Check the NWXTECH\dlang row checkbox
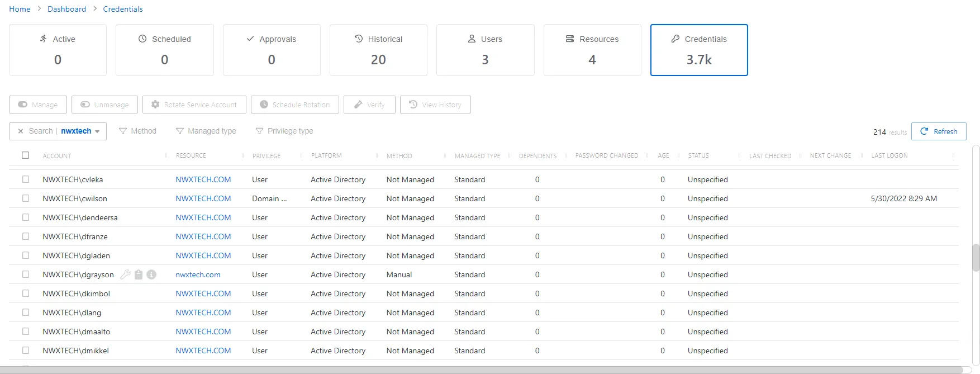The width and height of the screenshot is (980, 374). tap(26, 313)
